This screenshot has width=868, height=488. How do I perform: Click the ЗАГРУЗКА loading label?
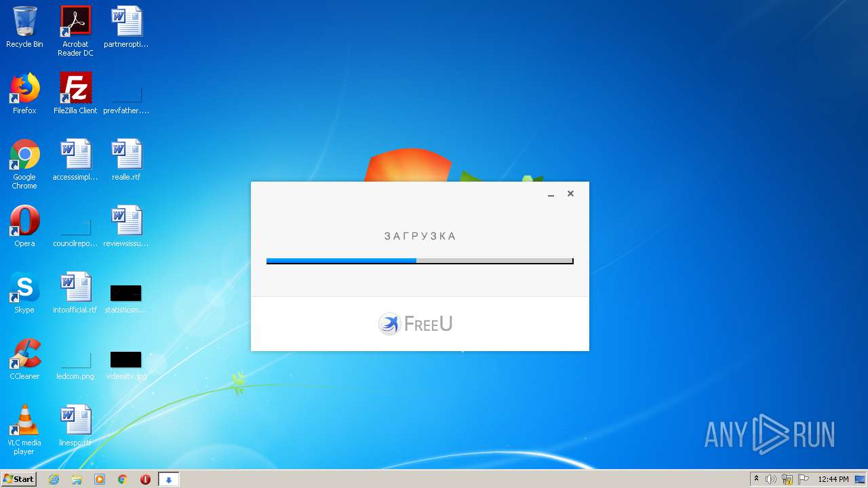click(x=420, y=236)
